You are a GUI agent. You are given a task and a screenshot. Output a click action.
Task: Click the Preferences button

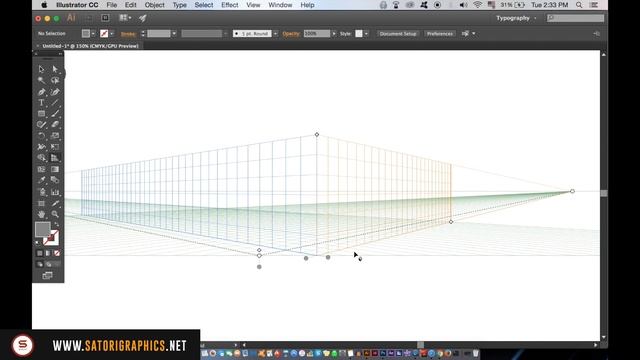tap(440, 33)
